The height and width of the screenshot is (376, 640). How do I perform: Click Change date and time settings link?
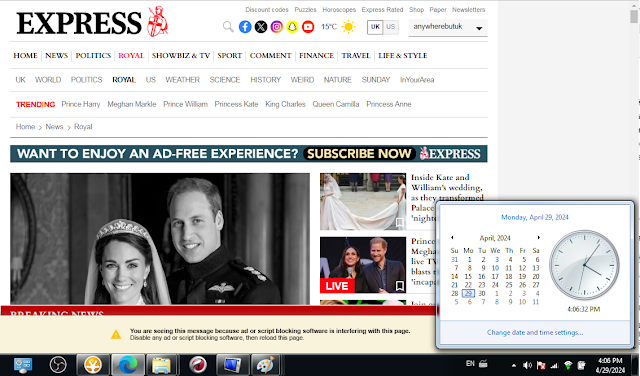click(535, 332)
